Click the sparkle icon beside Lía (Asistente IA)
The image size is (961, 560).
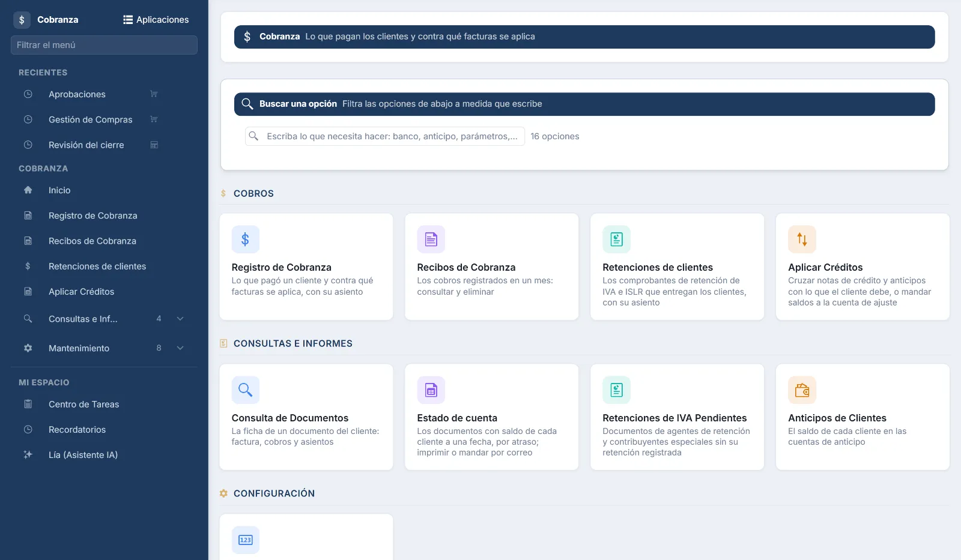(28, 455)
